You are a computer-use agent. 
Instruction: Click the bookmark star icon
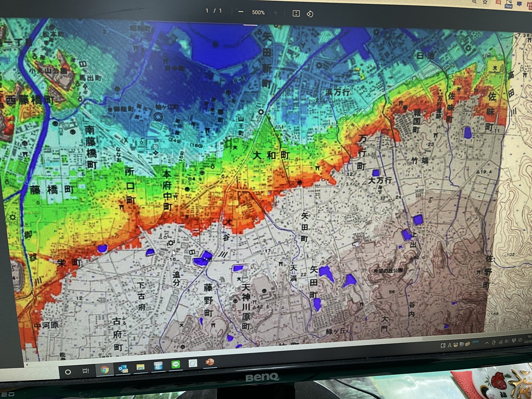(x=485, y=2)
